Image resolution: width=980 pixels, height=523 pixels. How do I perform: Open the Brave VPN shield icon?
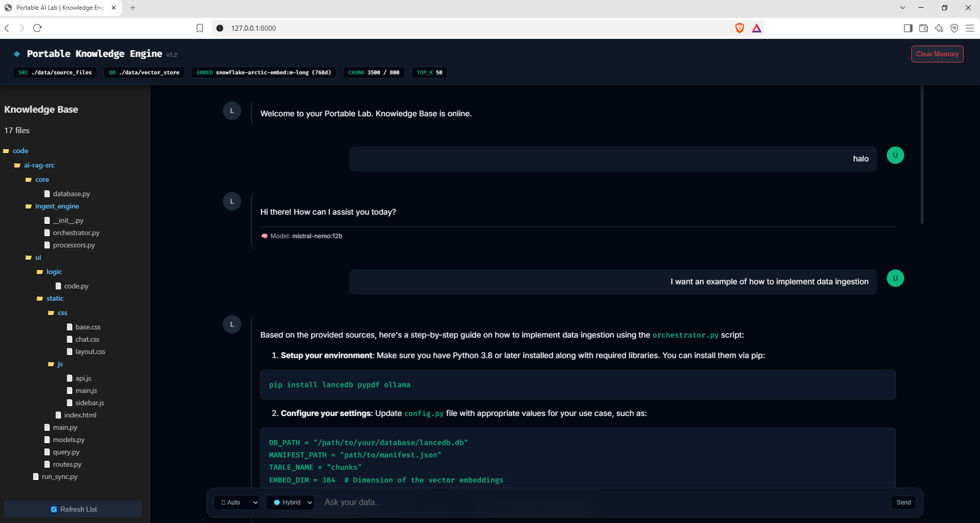click(x=954, y=28)
